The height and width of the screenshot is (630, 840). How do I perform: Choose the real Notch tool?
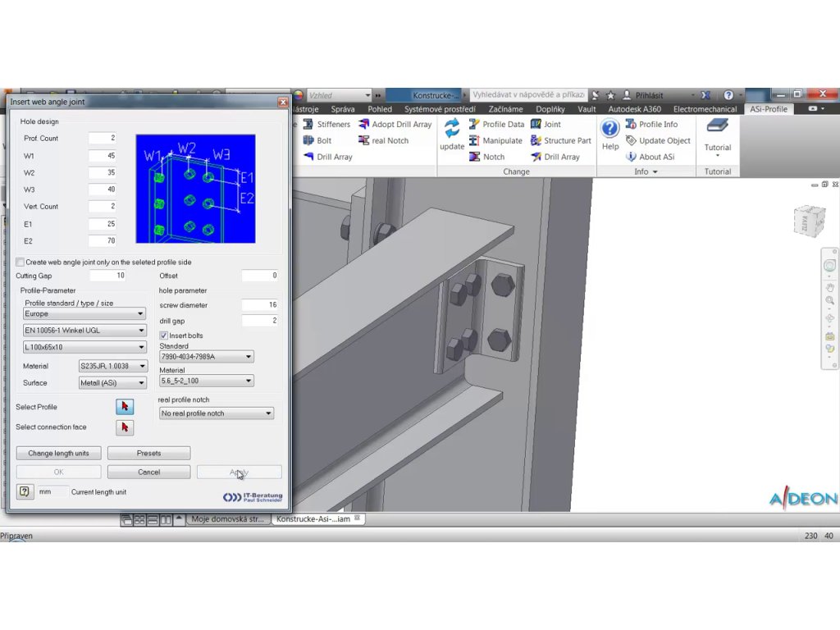[x=384, y=140]
